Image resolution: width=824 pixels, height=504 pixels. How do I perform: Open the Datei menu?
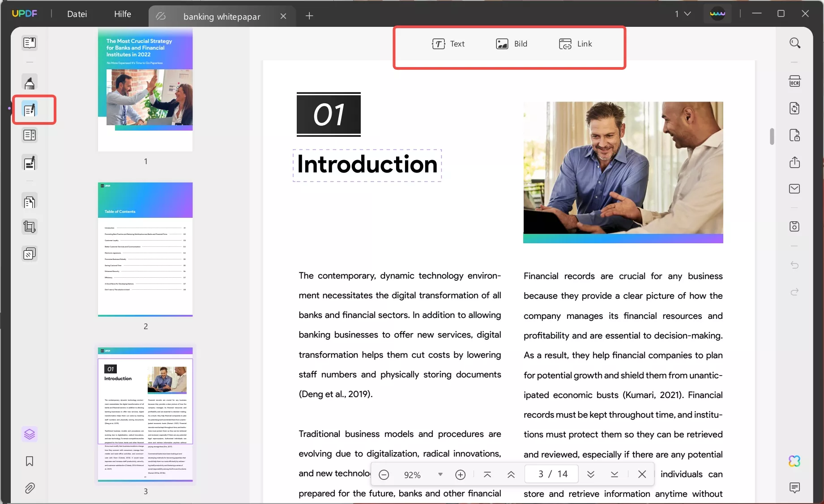point(77,14)
